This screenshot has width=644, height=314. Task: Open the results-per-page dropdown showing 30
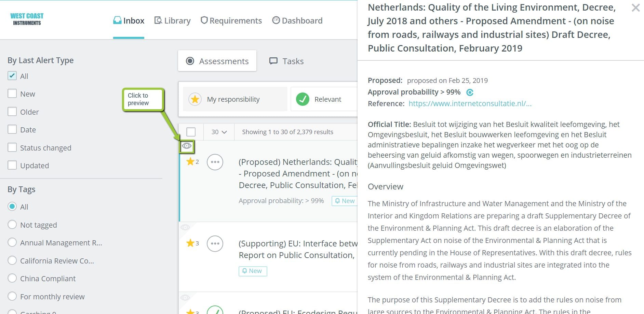pyautogui.click(x=218, y=132)
